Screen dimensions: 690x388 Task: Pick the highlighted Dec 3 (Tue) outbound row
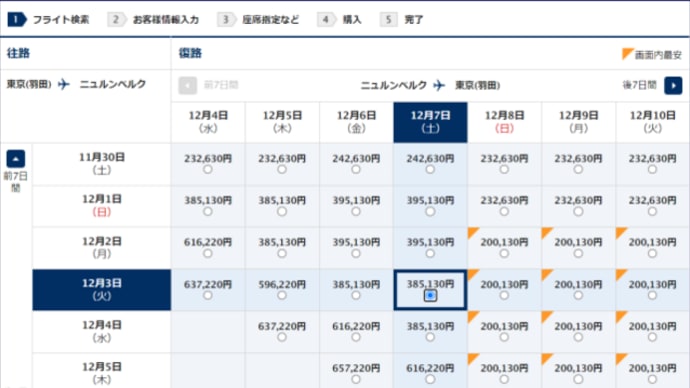[102, 290]
